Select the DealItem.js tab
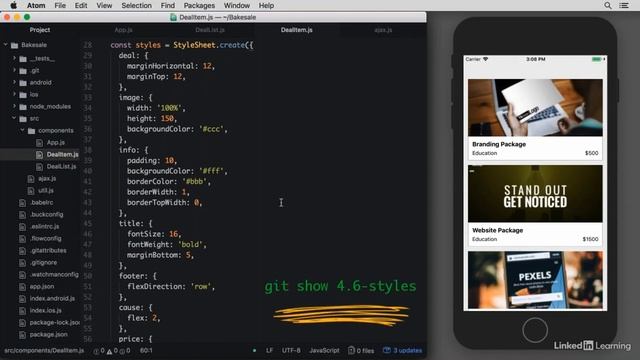The height and width of the screenshot is (360, 640). point(296,30)
